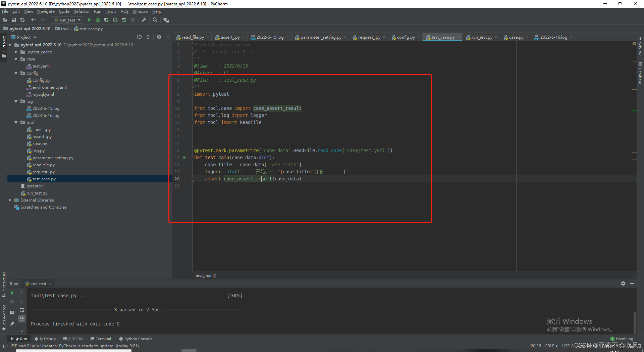Open the run_test configuration dropdown

pyautogui.click(x=67, y=20)
